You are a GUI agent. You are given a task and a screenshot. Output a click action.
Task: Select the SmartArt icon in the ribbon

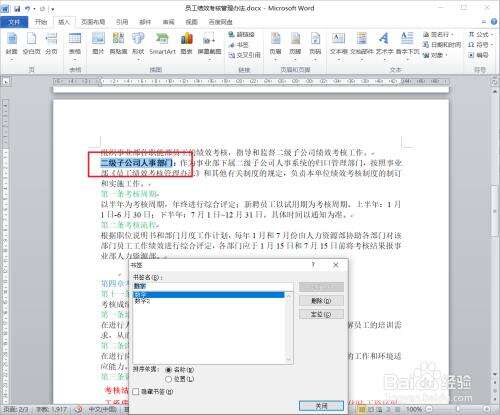coord(162,43)
